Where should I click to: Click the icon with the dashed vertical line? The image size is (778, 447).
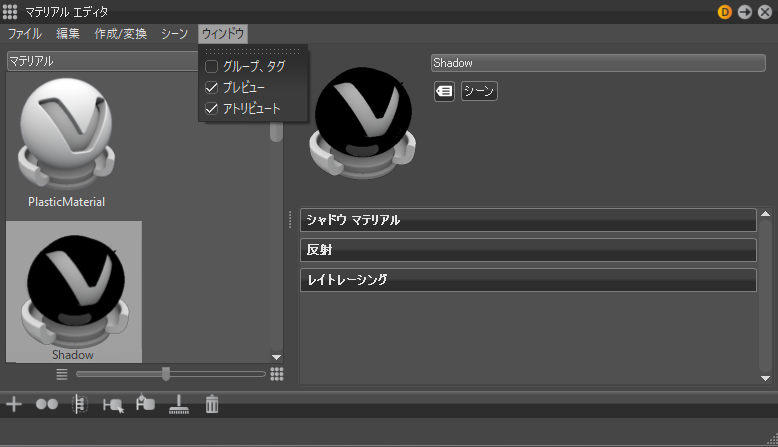[79, 404]
